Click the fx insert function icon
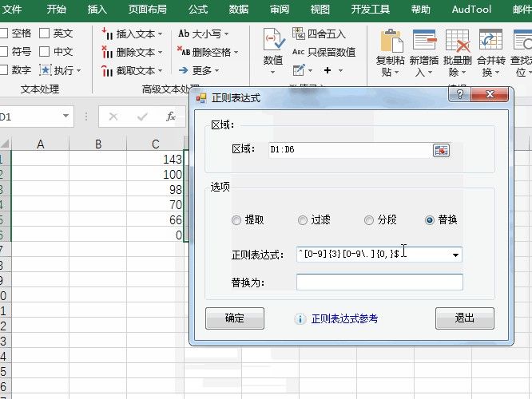This screenshot has height=399, width=532. [x=171, y=117]
